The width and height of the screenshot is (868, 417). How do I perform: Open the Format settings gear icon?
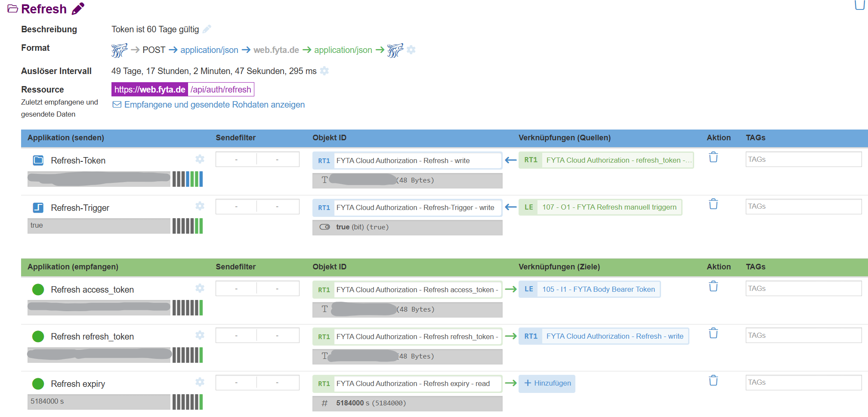(411, 50)
